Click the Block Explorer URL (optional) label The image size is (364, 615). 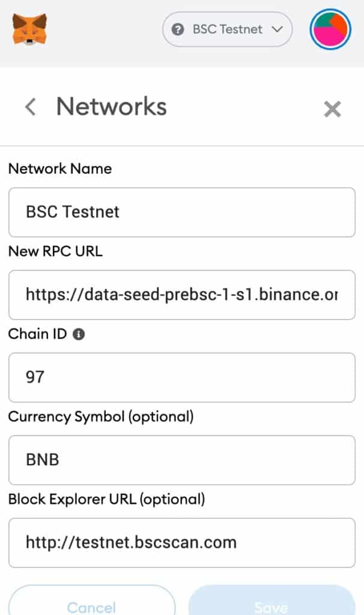tap(107, 499)
